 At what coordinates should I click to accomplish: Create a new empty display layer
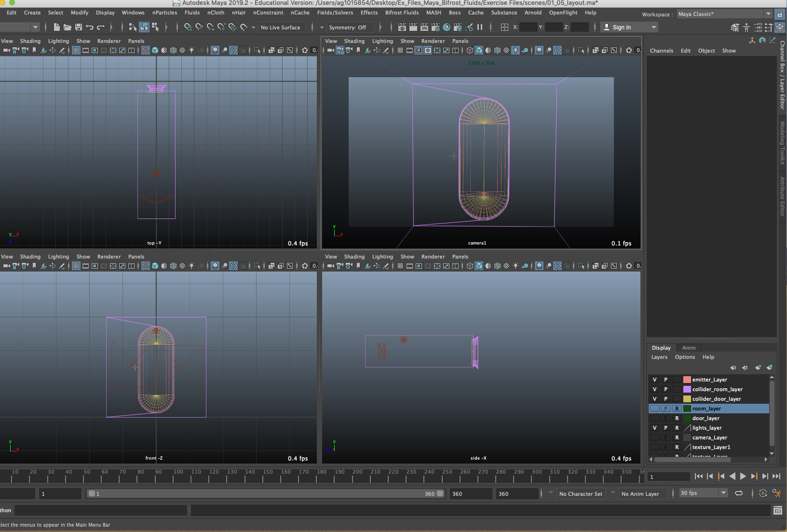[758, 368]
